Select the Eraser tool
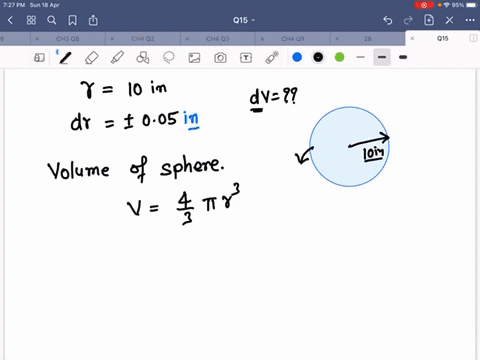This screenshot has height=360, width=480. click(x=92, y=57)
